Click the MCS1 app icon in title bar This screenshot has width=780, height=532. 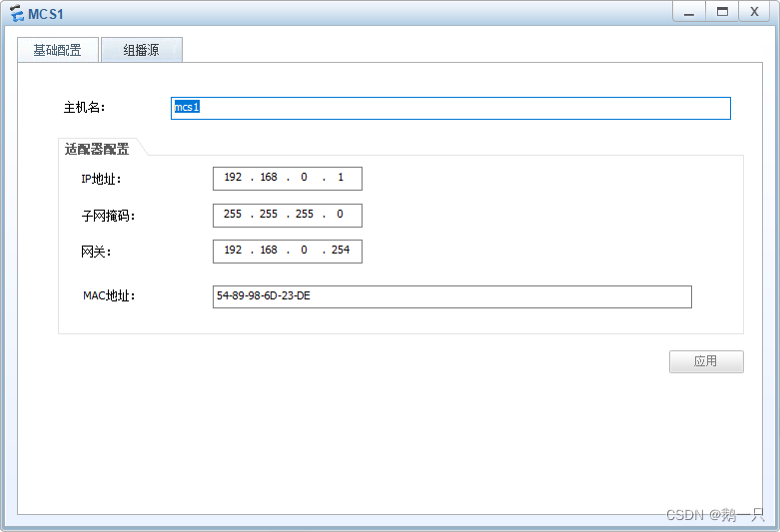pyautogui.click(x=17, y=13)
